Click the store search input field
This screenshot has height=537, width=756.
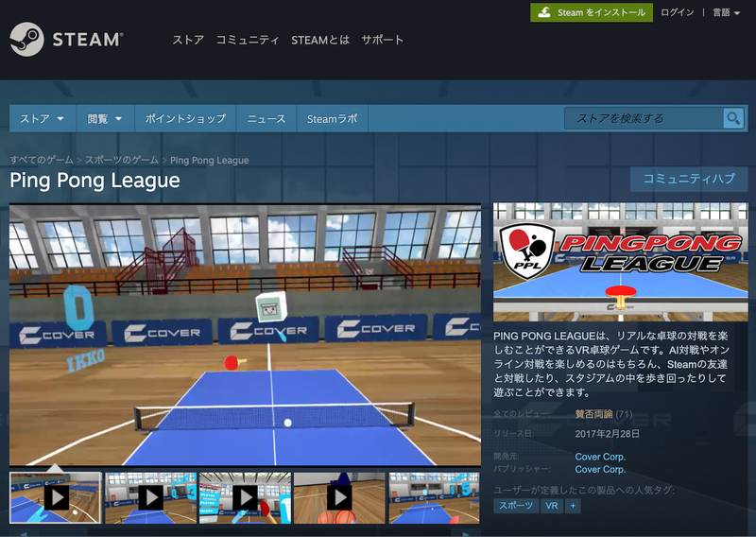644,118
